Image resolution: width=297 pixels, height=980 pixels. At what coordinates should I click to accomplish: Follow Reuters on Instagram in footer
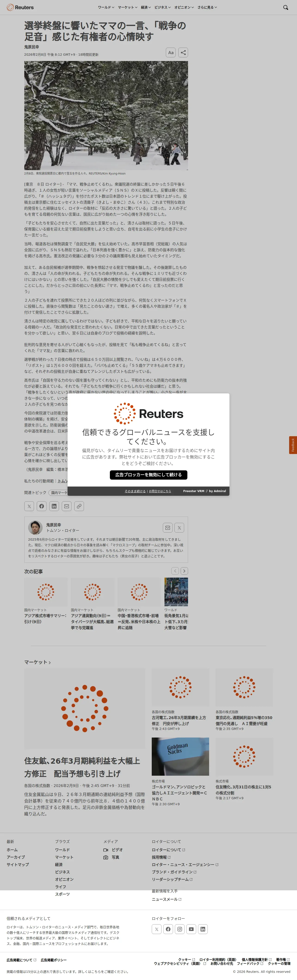tap(180, 929)
